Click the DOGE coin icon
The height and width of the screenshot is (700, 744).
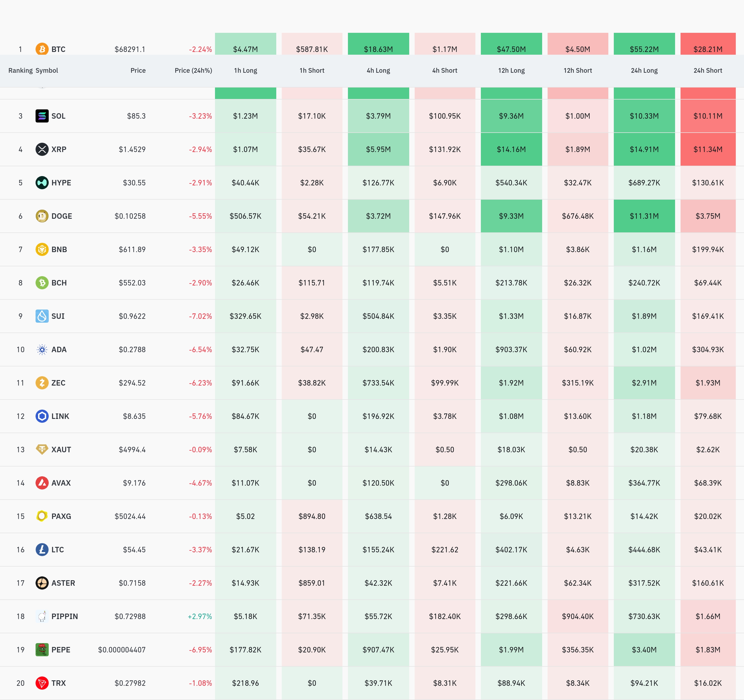[x=42, y=216]
